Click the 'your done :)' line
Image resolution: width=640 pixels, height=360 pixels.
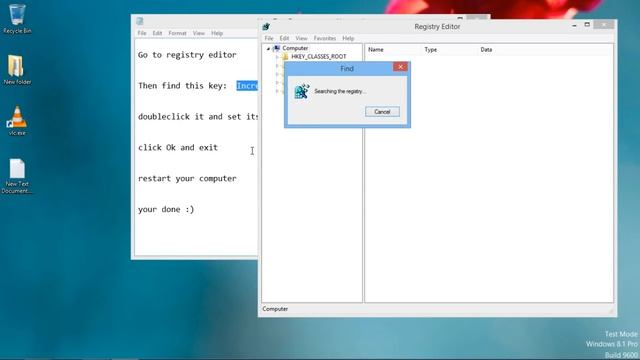166,209
